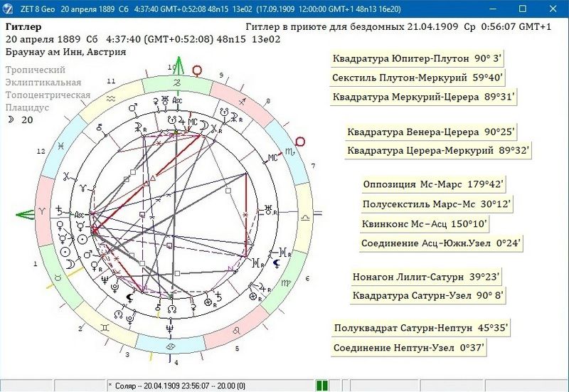Click the red Sun circle above the Scorpio segment
569x392 pixels.
pyautogui.click(x=300, y=142)
